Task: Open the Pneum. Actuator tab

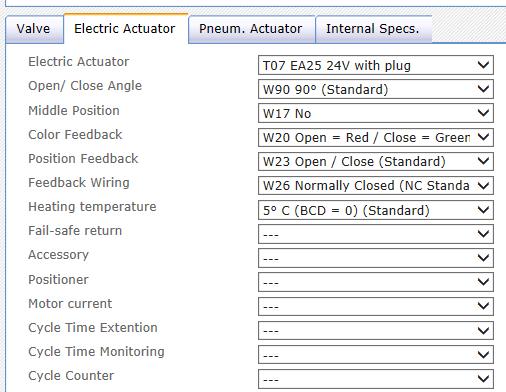Action: pos(252,29)
